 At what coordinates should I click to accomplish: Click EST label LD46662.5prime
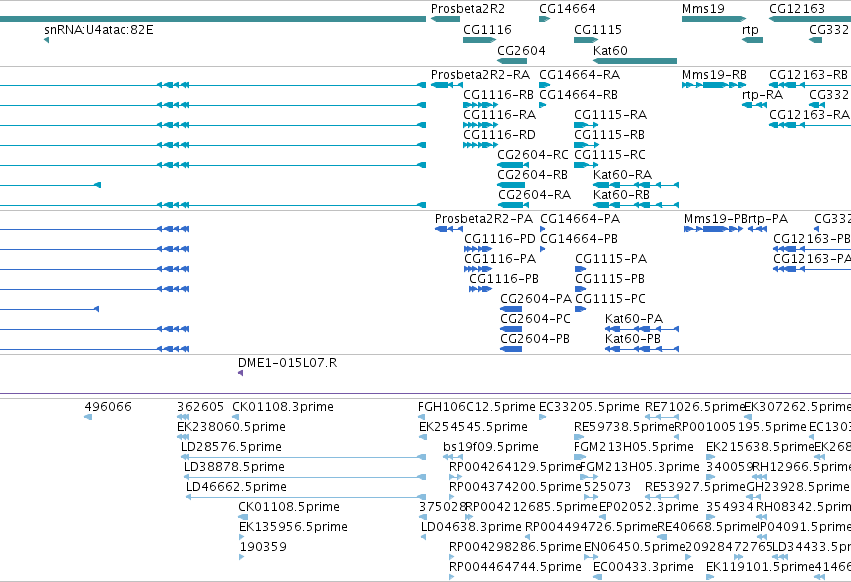click(236, 487)
